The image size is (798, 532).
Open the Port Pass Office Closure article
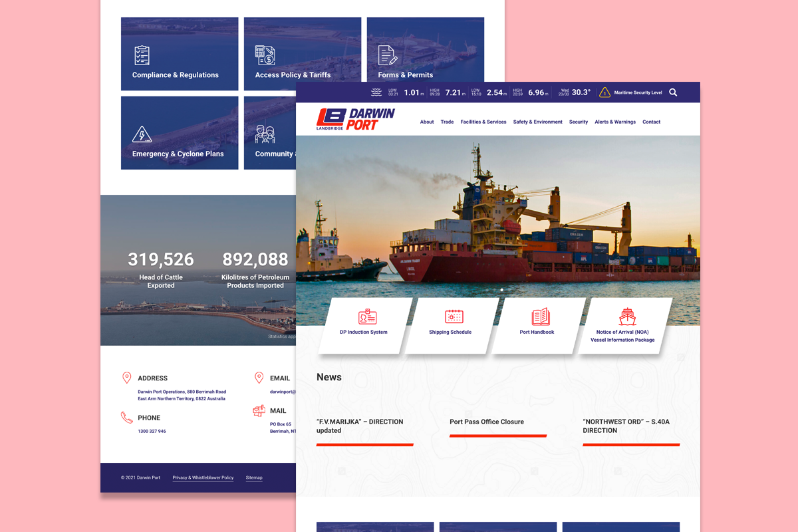click(487, 422)
